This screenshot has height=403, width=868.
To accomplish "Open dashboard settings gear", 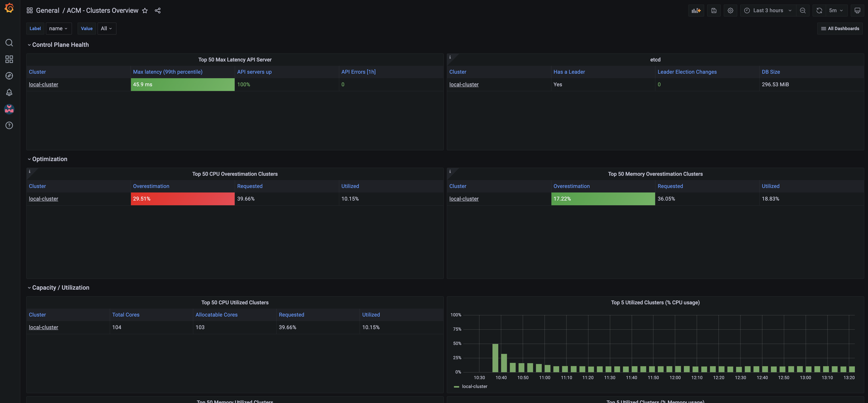I will pos(730,11).
